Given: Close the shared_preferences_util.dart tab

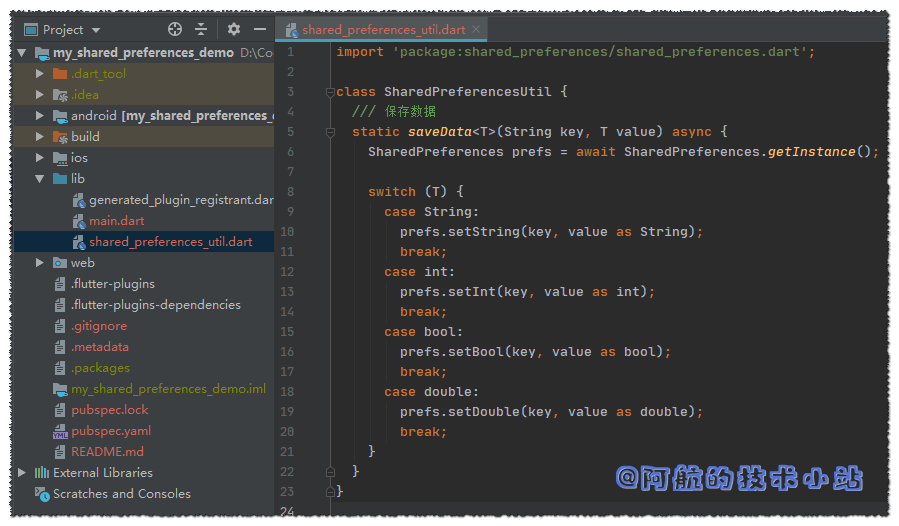Looking at the screenshot, I should [x=476, y=29].
